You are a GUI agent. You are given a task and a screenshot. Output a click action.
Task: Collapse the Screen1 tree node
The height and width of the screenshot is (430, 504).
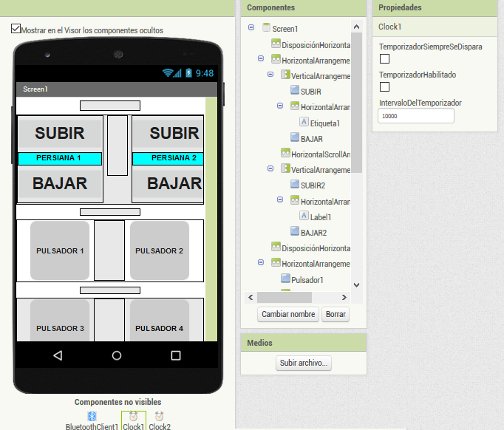tap(251, 27)
